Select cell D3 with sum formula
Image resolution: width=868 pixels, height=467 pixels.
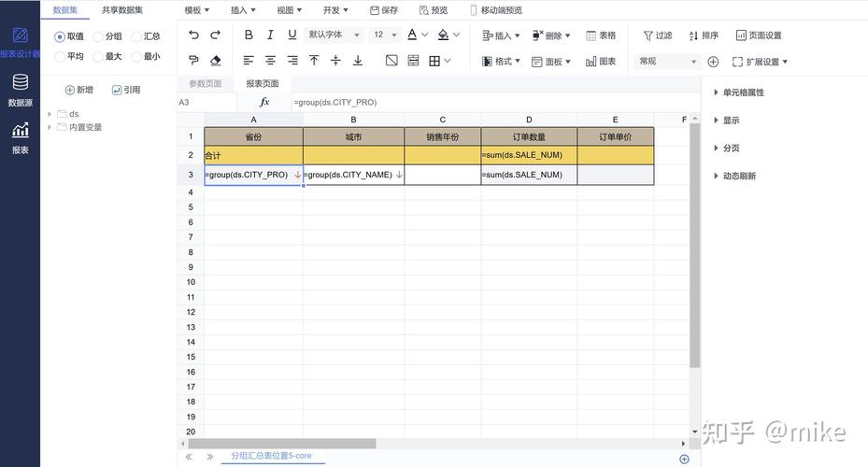(528, 175)
